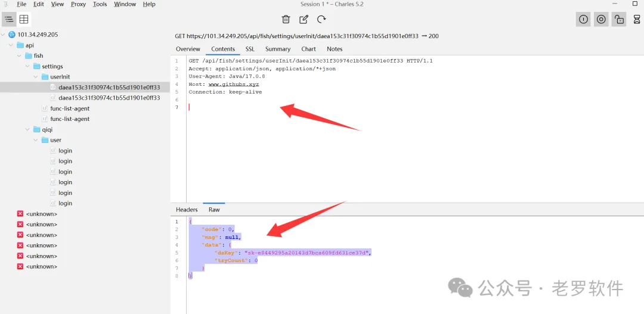Click the Accept header line

point(262,69)
